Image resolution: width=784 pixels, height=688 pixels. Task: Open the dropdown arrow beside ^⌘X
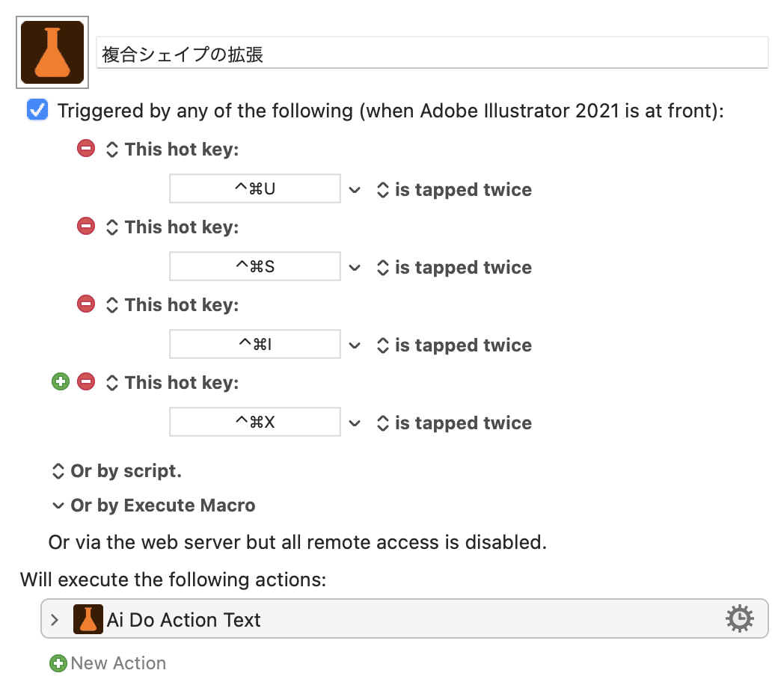355,423
